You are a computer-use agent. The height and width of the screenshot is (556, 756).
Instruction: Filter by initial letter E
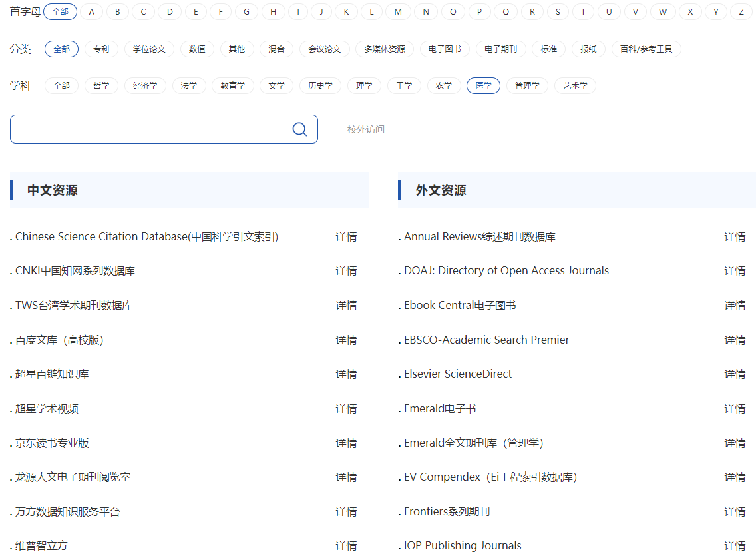click(x=195, y=11)
